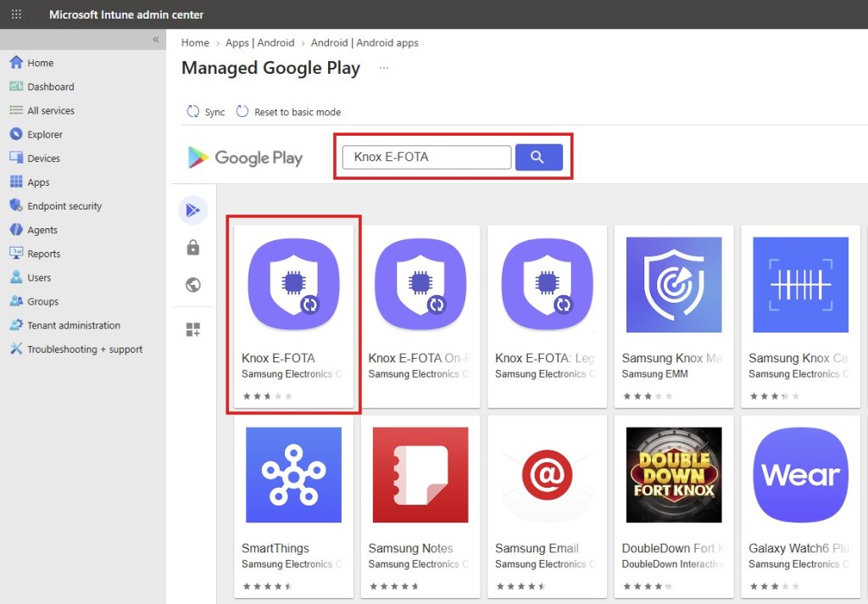Click the Tenant administration gear icon
Screen dimensions: 868x604
click(x=16, y=325)
